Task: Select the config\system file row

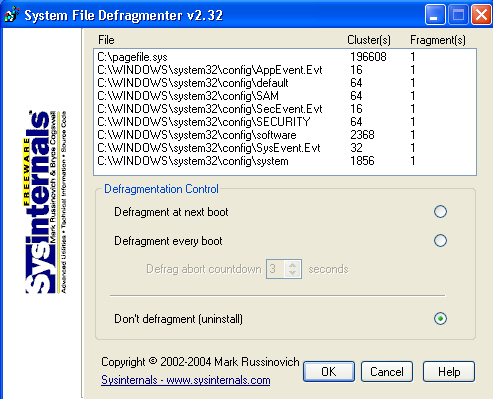Action: click(285, 161)
